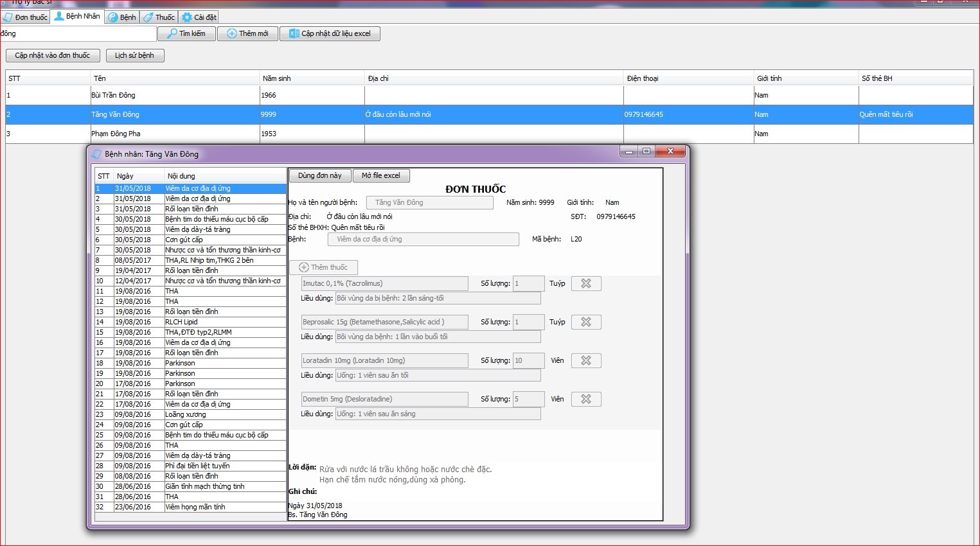
Task: Switch to the Thuốc tab
Action: pyautogui.click(x=159, y=17)
